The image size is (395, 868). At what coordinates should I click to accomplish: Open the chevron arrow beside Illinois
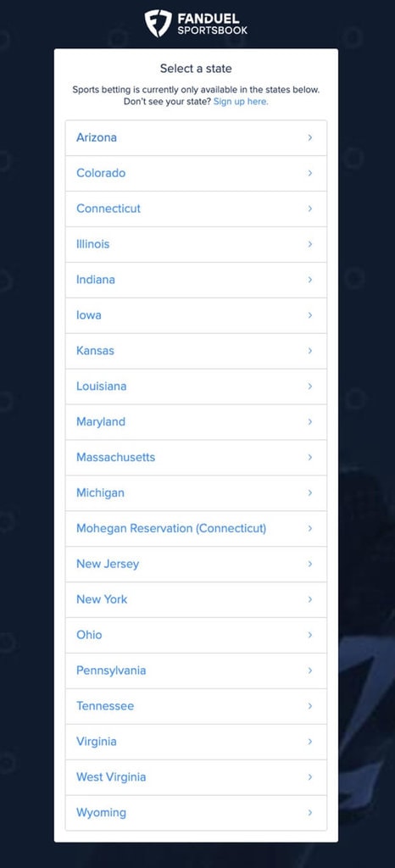310,244
